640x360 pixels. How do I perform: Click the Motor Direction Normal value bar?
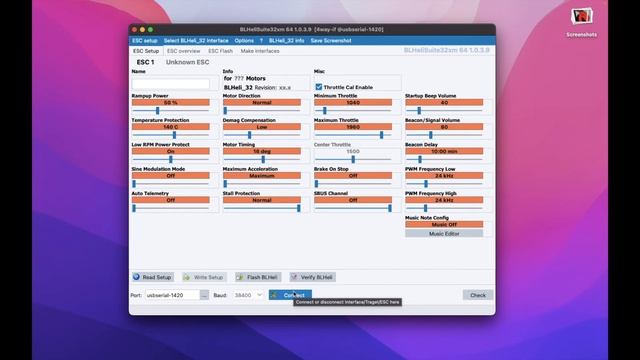tap(262, 102)
